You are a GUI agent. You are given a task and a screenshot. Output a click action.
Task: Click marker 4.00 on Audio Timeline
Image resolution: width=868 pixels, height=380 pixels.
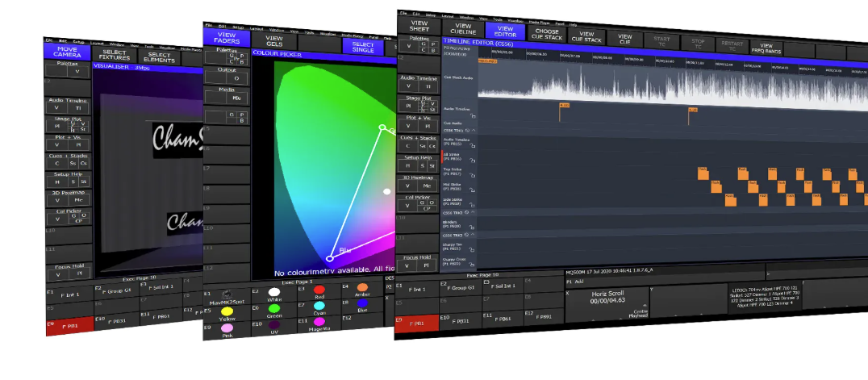(x=564, y=105)
